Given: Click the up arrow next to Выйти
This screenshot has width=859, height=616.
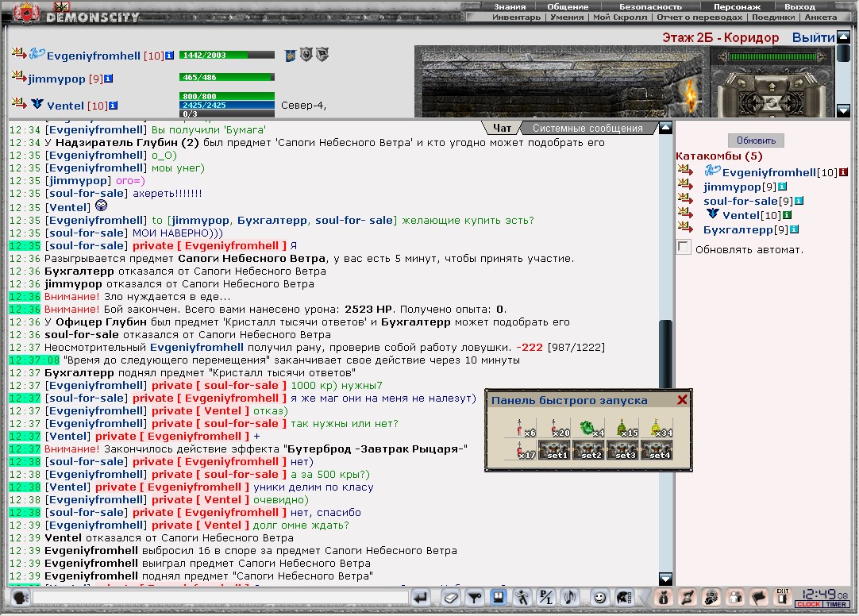Looking at the screenshot, I should click(x=844, y=37).
